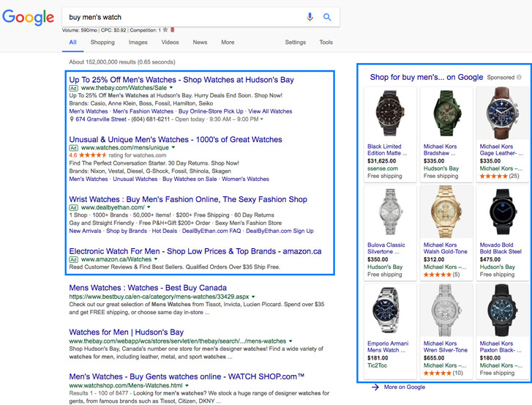Click Michael Kors Walsh Gold-Tone watch image

pyautogui.click(x=446, y=212)
